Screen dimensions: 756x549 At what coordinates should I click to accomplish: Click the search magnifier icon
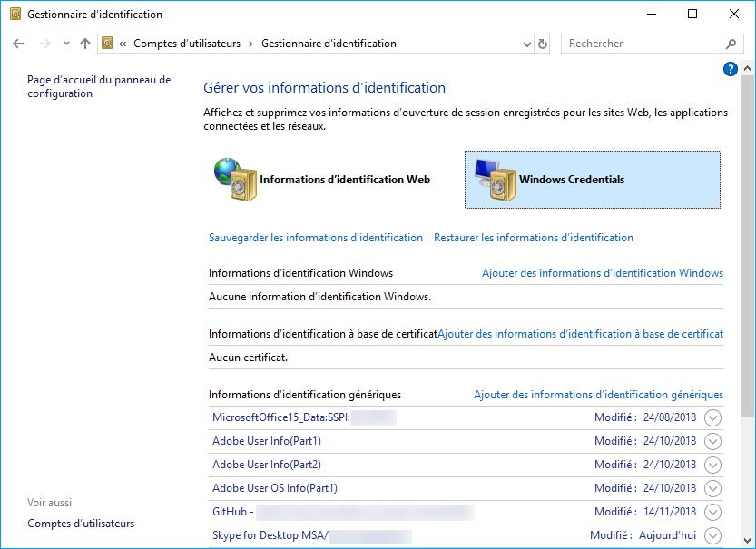point(731,44)
